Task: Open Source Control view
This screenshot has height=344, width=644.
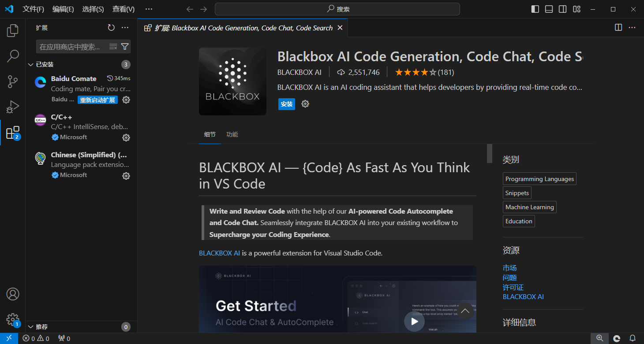Action: click(x=13, y=81)
